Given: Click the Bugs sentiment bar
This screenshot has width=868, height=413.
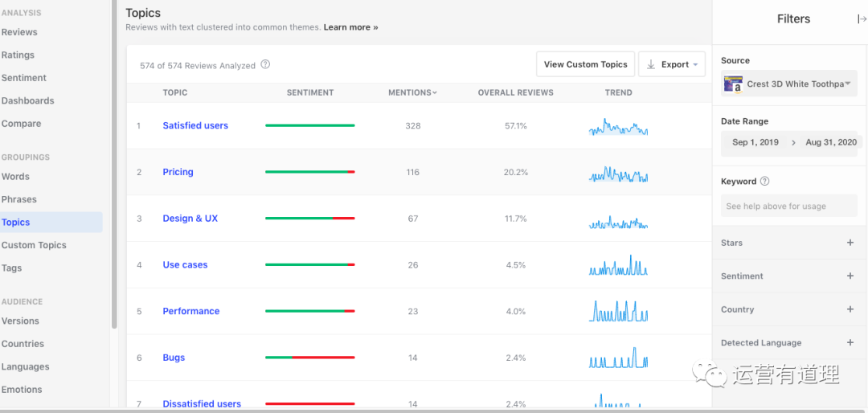Looking at the screenshot, I should click(x=309, y=358).
